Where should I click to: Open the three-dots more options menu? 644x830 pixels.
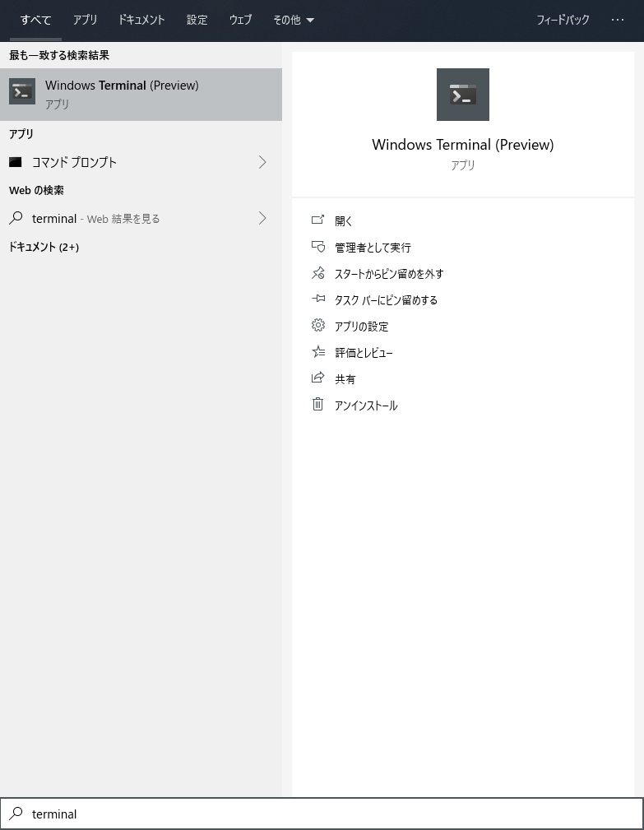(x=618, y=20)
